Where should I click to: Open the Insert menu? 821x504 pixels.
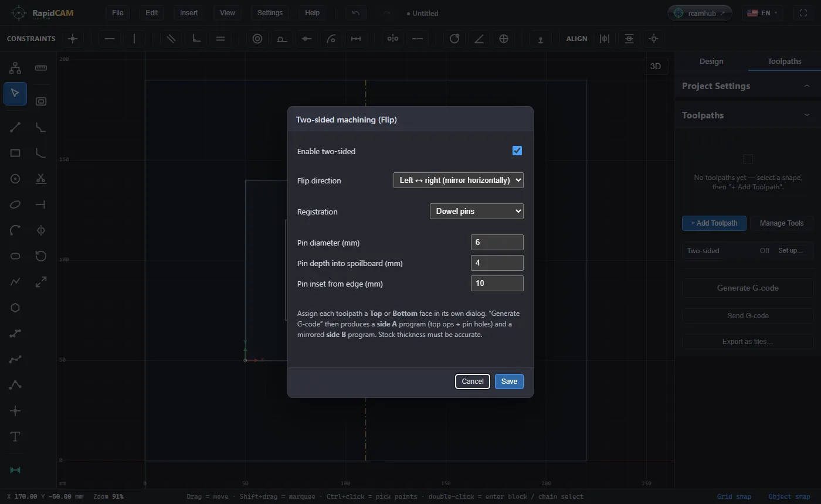189,13
